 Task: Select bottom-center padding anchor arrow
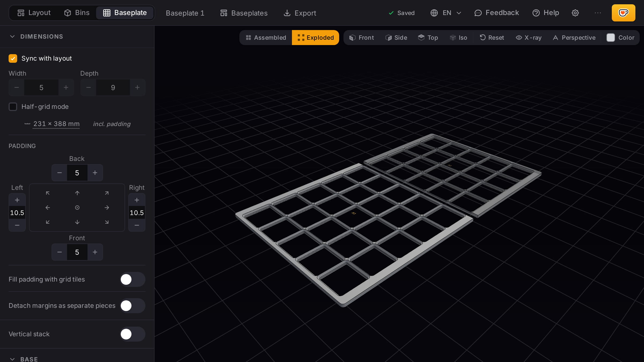[x=77, y=222]
